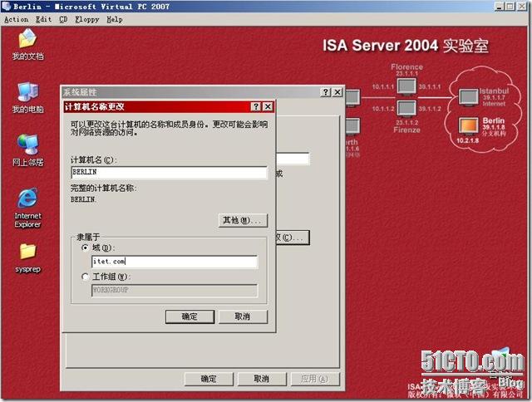Select the 域 radio button
The image size is (532, 402).
pyautogui.click(x=86, y=248)
